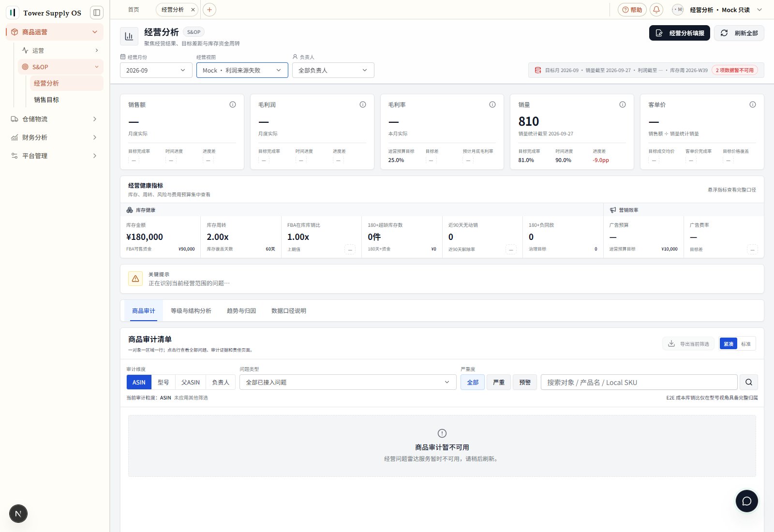Click the 帮助 help button
Image resolution: width=774 pixels, height=532 pixels.
pyautogui.click(x=632, y=10)
